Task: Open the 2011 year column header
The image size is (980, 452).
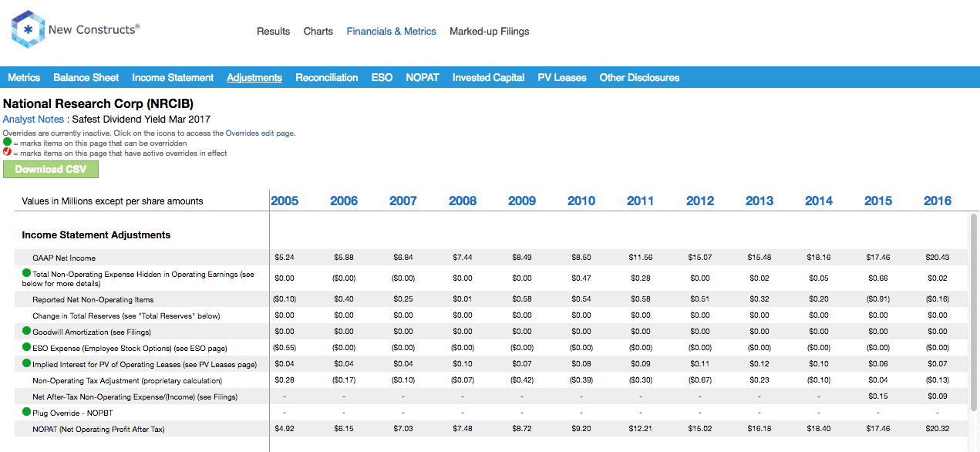Action: [x=641, y=201]
